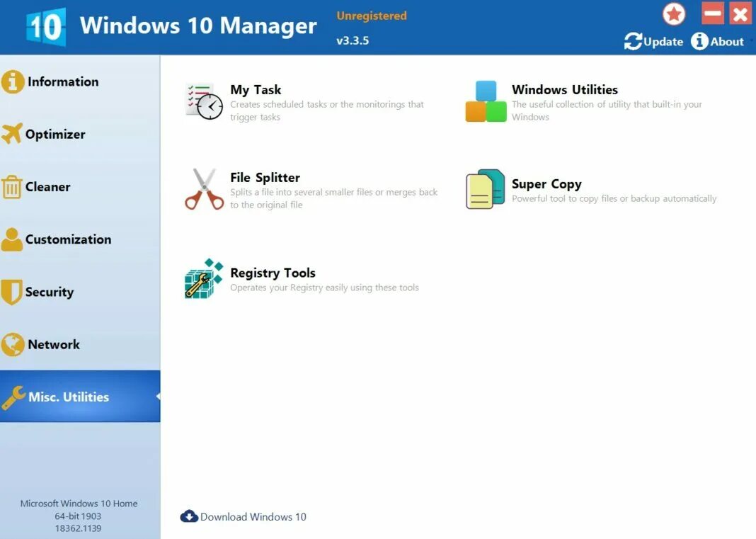Click 'Microsoft Windows 10 Home' system text
Viewport: 756px width, 539px height.
[79, 504]
